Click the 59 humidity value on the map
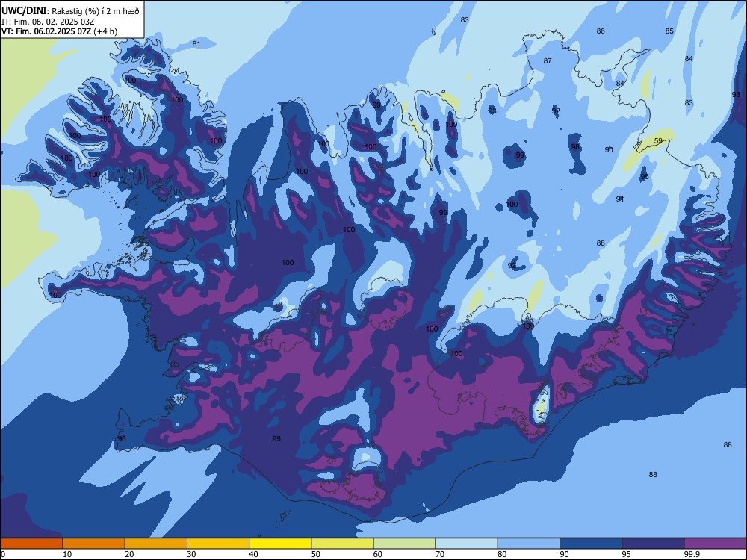The height and width of the screenshot is (560, 747). point(658,141)
